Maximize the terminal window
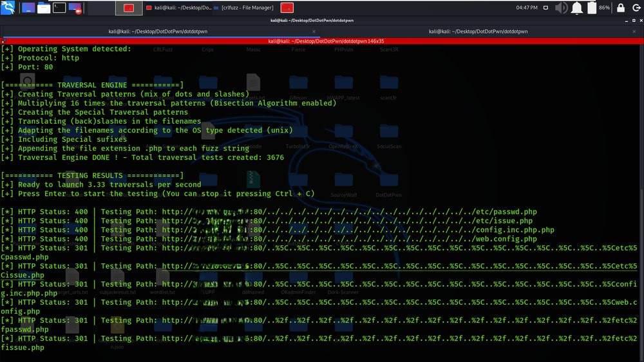This screenshot has width=644, height=362. tap(634, 20)
